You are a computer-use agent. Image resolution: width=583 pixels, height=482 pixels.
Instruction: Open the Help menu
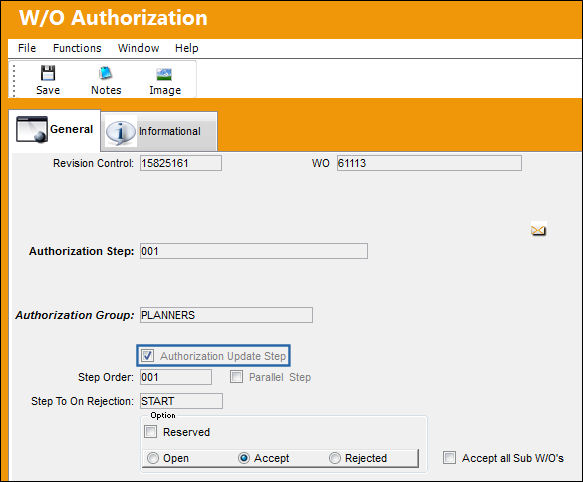point(187,48)
